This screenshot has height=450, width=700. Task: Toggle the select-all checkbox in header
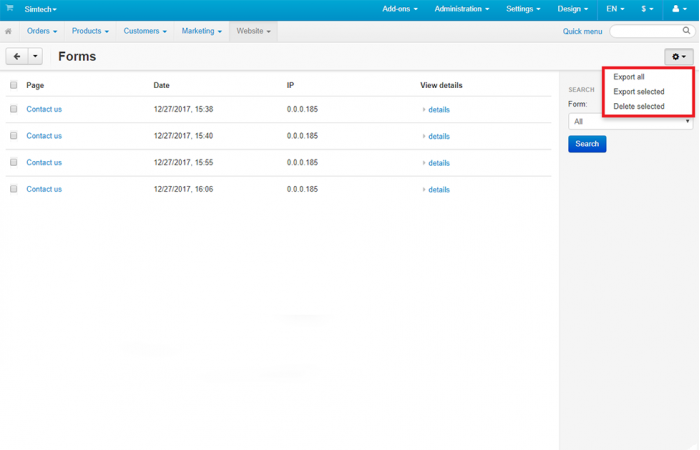click(14, 85)
